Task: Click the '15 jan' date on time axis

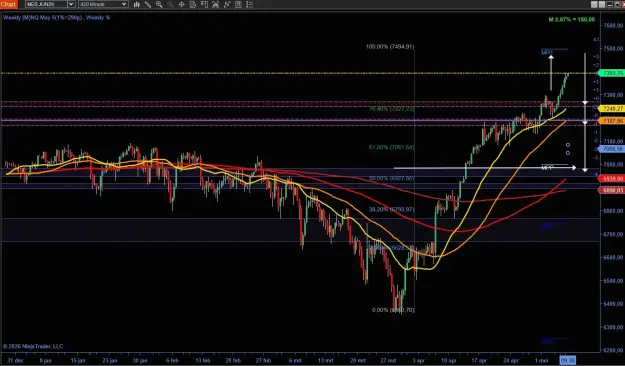Action: coord(78,360)
